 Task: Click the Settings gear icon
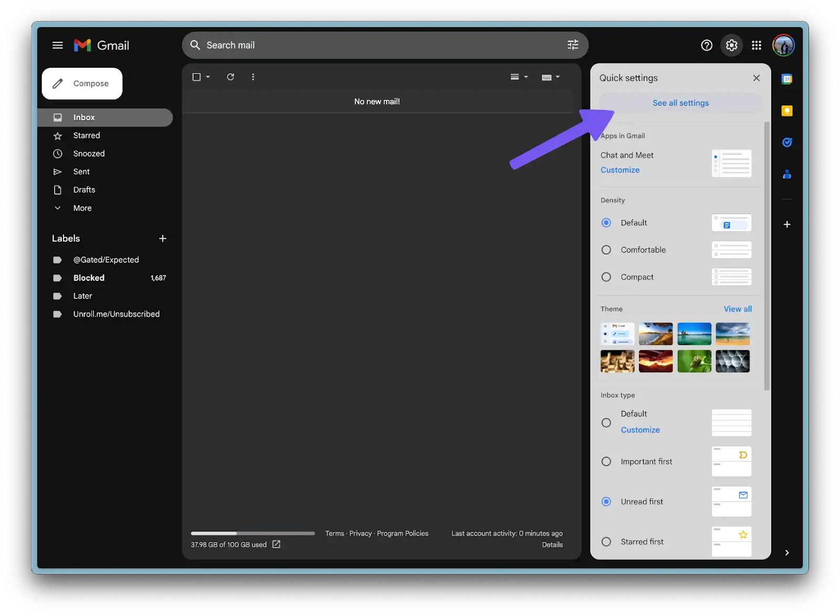tap(731, 45)
